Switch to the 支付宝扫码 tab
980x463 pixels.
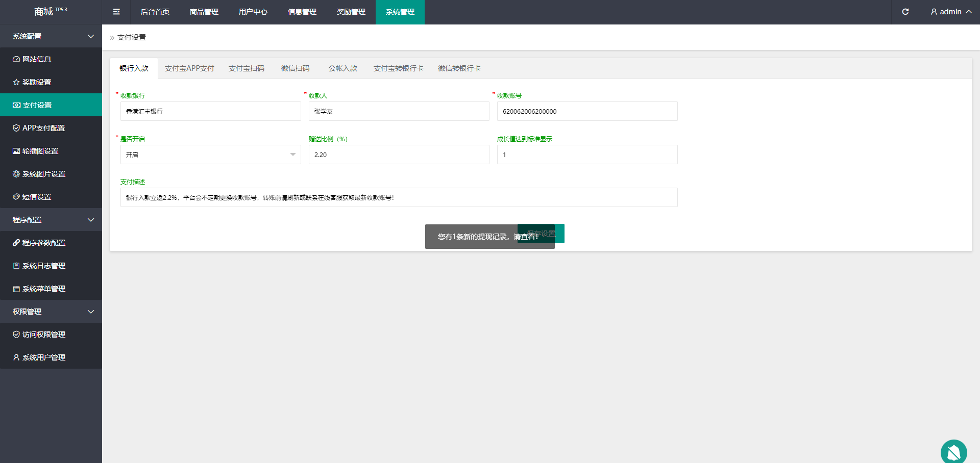point(247,68)
